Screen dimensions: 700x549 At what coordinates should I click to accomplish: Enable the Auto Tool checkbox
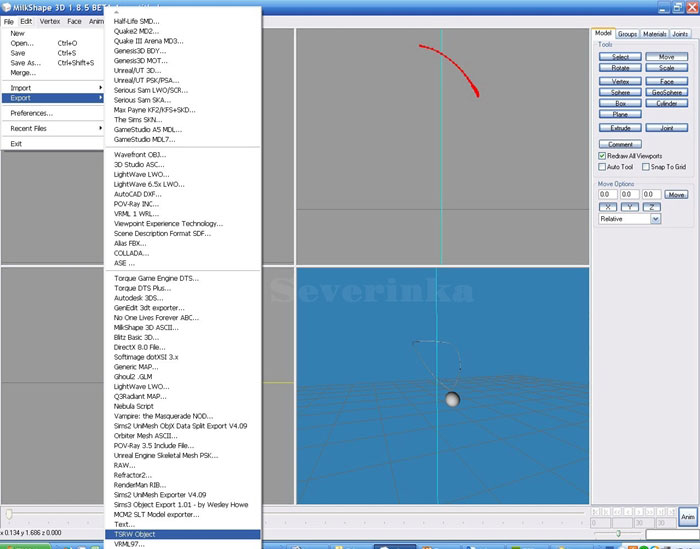602,167
